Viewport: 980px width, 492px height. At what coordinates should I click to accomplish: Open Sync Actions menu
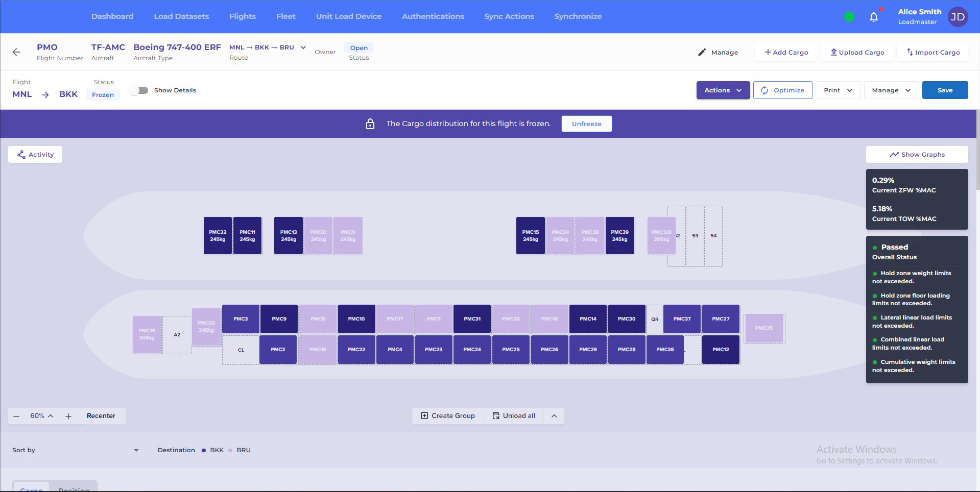(x=509, y=16)
